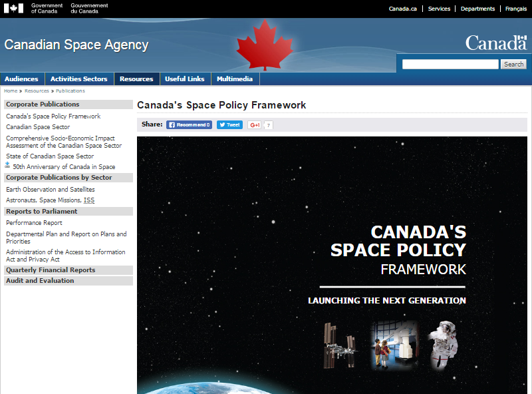532x394 pixels.
Task: Click the Home breadcrumb
Action: coord(11,91)
